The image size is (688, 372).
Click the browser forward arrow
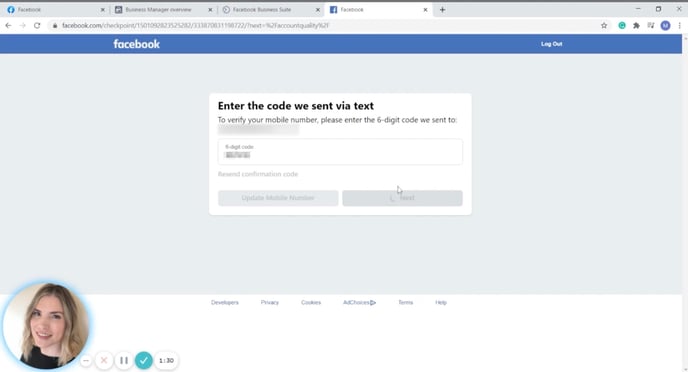pyautogui.click(x=22, y=25)
